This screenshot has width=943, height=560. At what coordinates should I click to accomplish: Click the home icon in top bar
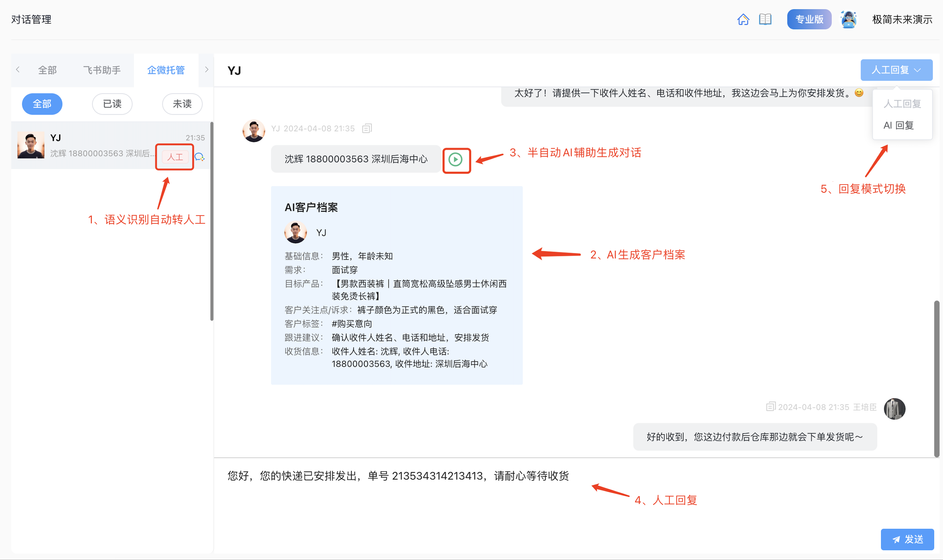click(x=743, y=19)
